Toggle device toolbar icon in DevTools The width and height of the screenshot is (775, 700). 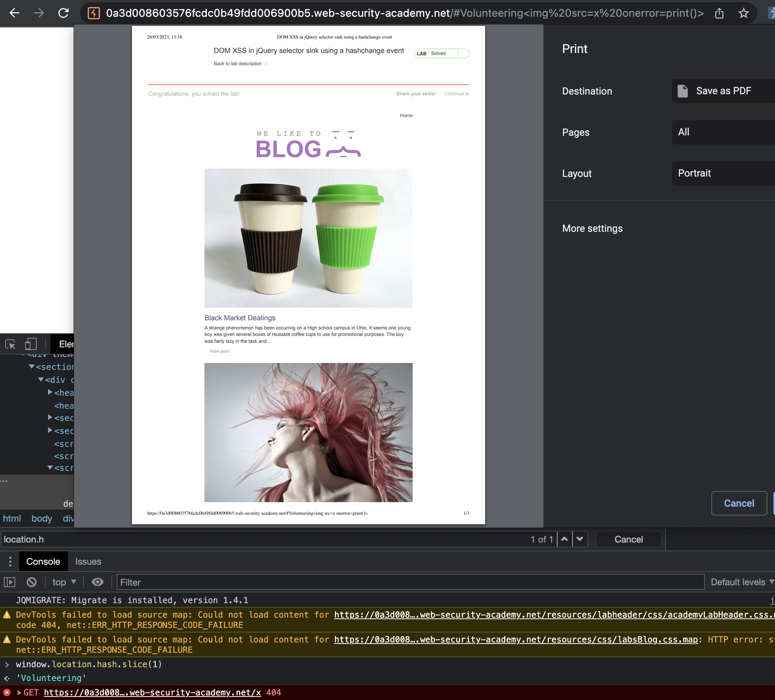31,344
